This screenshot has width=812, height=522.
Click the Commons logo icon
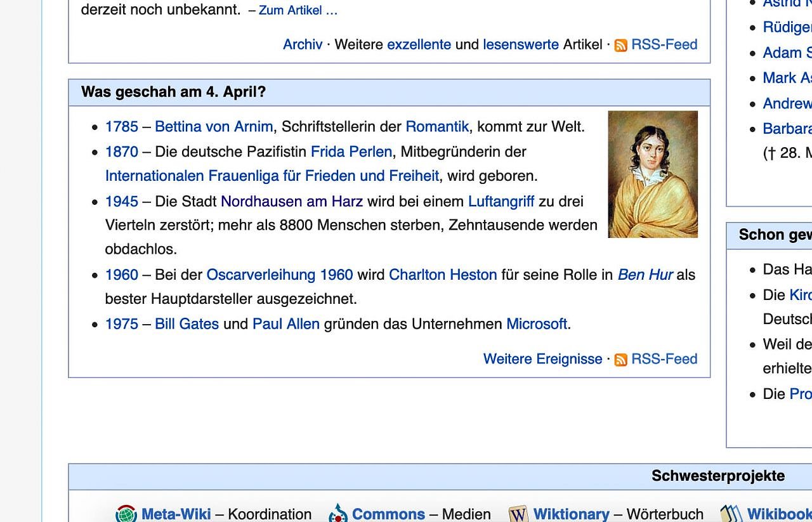point(339,513)
